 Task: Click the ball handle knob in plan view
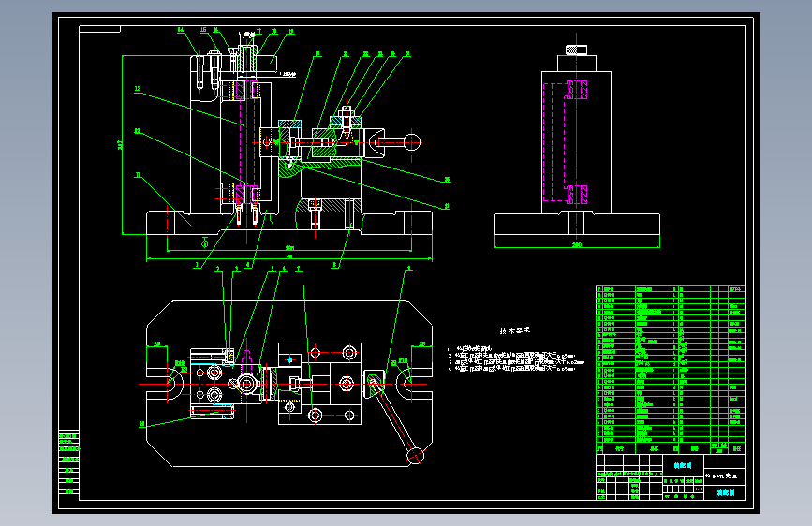[x=415, y=456]
